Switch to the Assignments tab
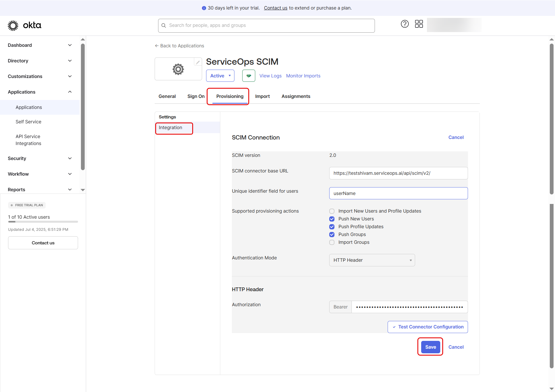This screenshot has width=555, height=392. 296,96
